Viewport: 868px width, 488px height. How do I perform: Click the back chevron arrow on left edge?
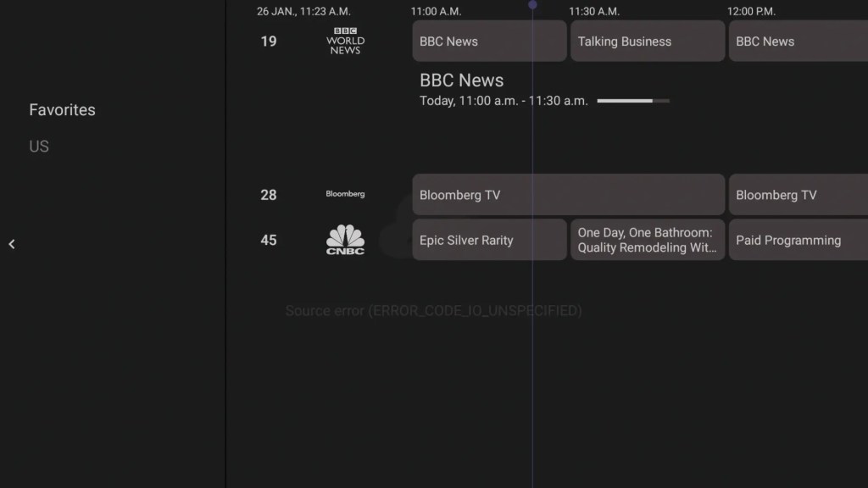click(x=12, y=244)
